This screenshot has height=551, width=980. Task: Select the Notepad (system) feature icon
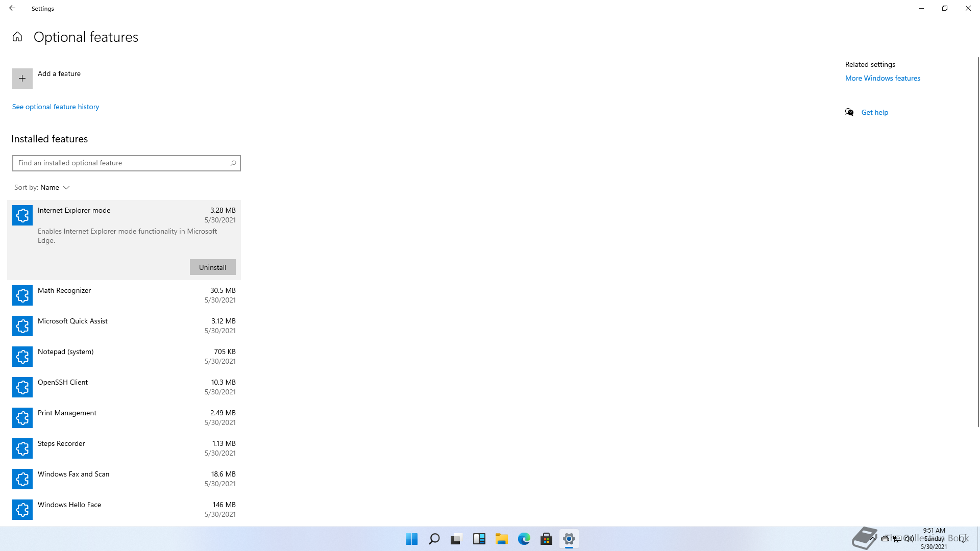[22, 357]
